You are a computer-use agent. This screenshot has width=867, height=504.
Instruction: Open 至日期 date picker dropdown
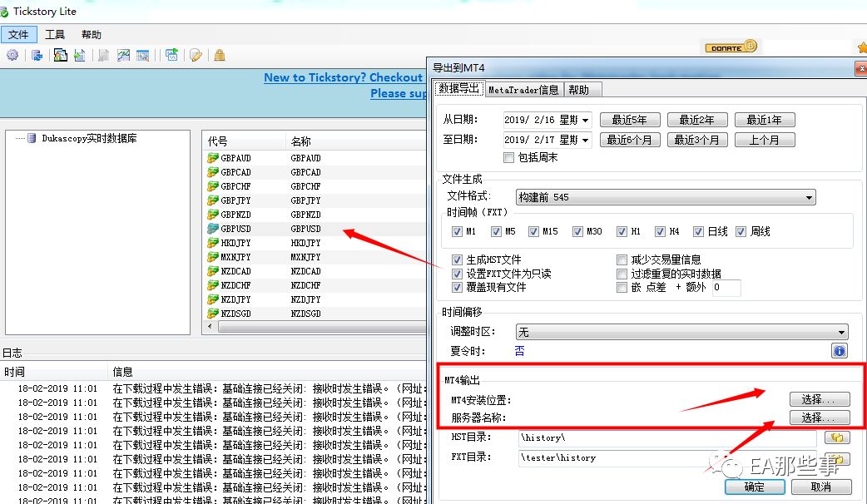585,140
